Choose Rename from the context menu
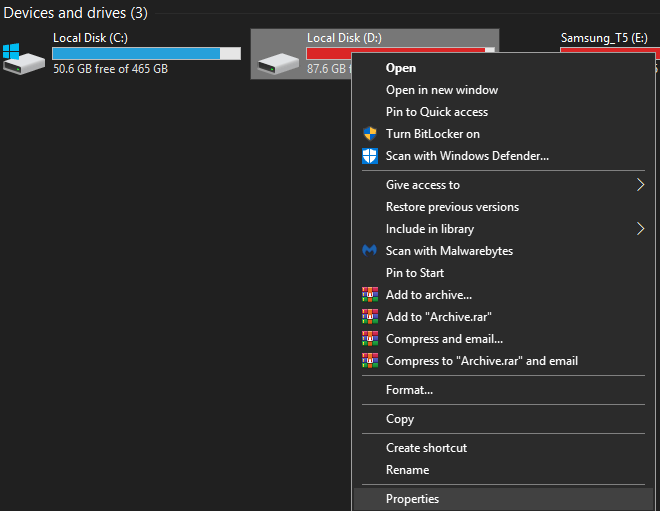 click(407, 470)
